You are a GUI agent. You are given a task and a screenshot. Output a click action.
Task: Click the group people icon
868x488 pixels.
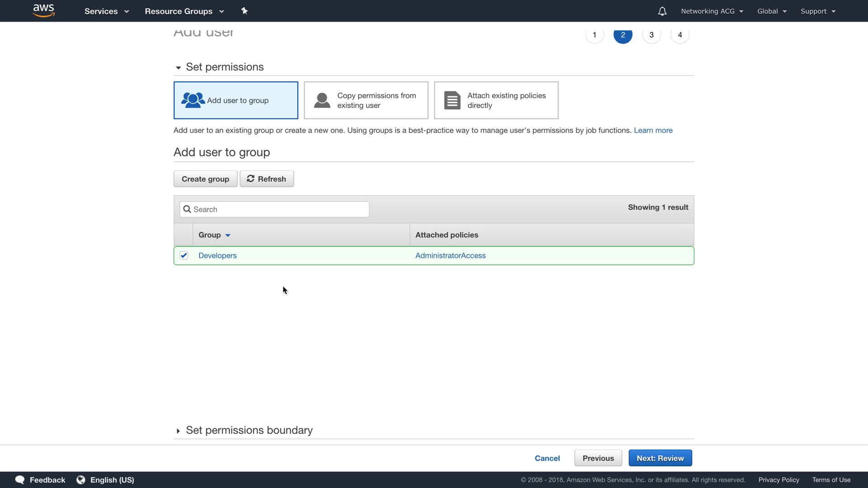[193, 100]
